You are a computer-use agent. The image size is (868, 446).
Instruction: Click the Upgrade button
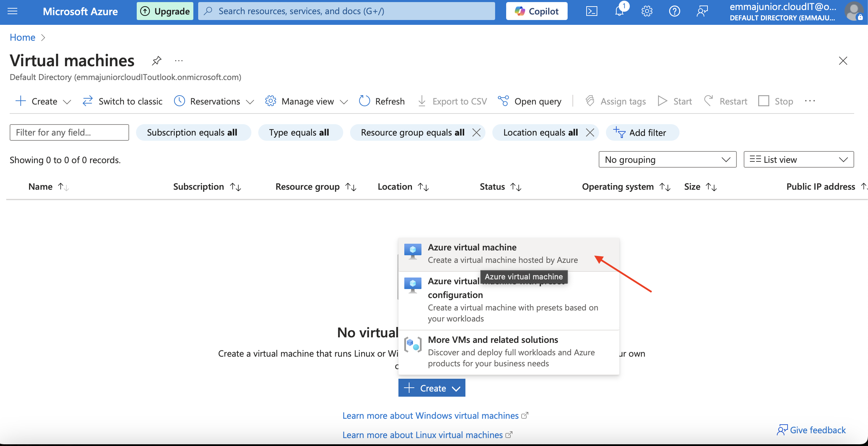(x=165, y=11)
